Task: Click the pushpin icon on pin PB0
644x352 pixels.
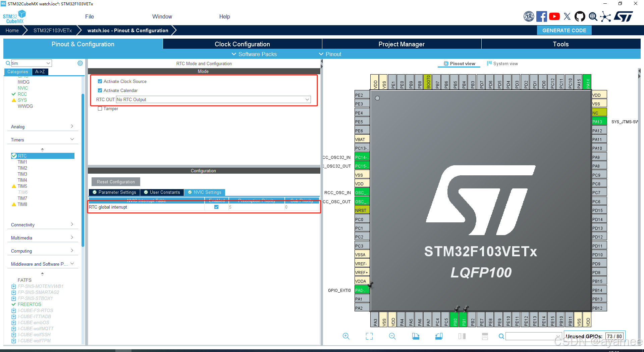Action: coord(457,309)
